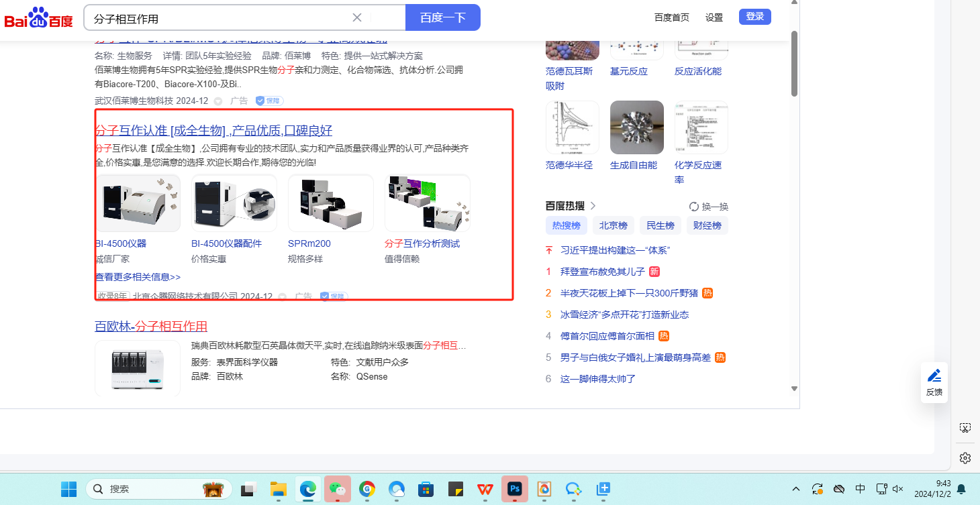980x505 pixels.
Task: Open hot search 拜登宣布赦免其儿子
Action: point(603,272)
